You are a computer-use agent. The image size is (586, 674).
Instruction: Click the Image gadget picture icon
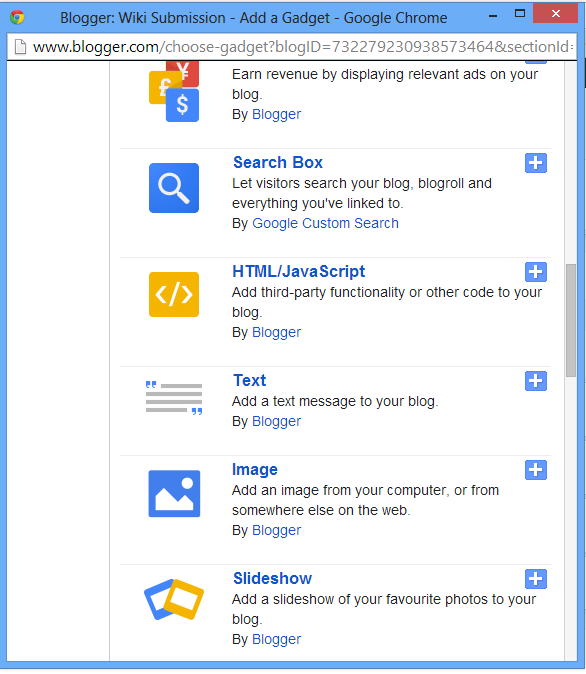(174, 493)
